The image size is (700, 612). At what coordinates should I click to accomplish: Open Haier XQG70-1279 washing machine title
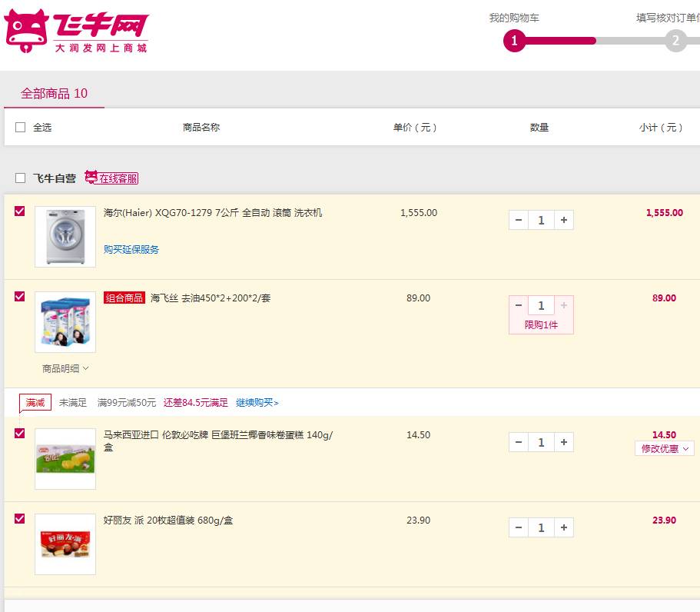[x=213, y=213]
